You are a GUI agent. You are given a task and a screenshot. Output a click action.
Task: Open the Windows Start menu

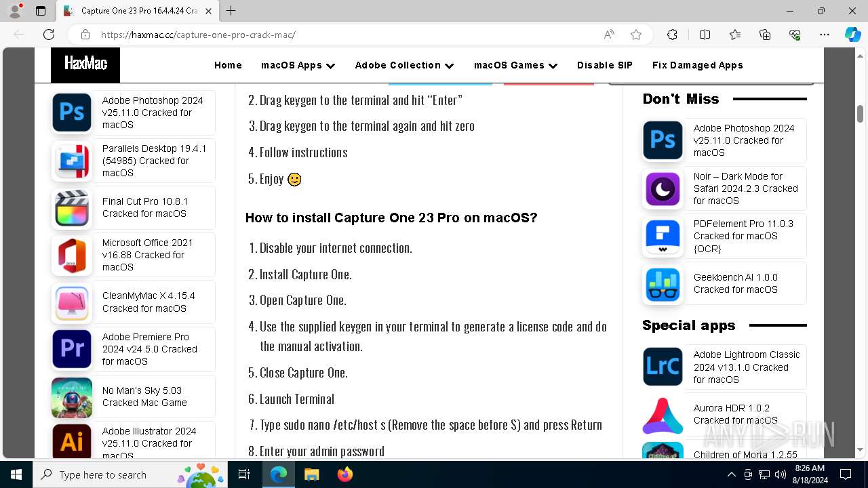coord(16,474)
